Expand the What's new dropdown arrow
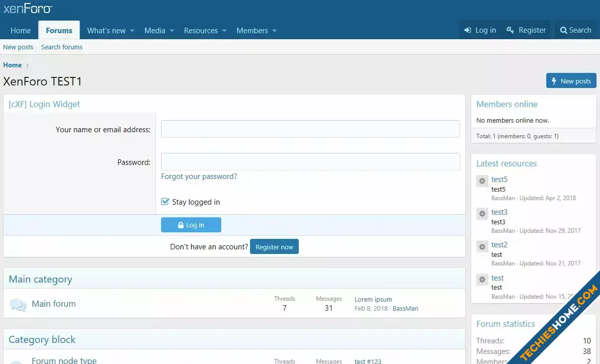 tap(132, 31)
